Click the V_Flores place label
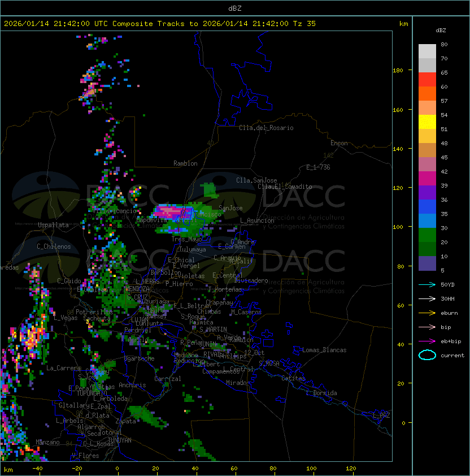 click(85, 456)
